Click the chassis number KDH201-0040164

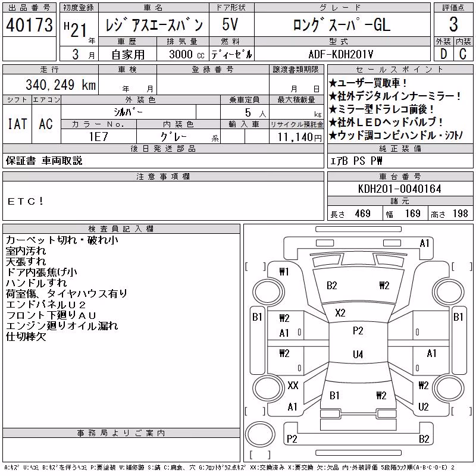[x=400, y=189]
